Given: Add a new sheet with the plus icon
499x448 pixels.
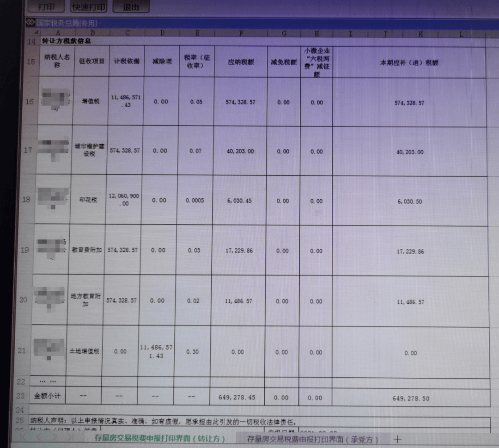Looking at the screenshot, I should pyautogui.click(x=397, y=439).
